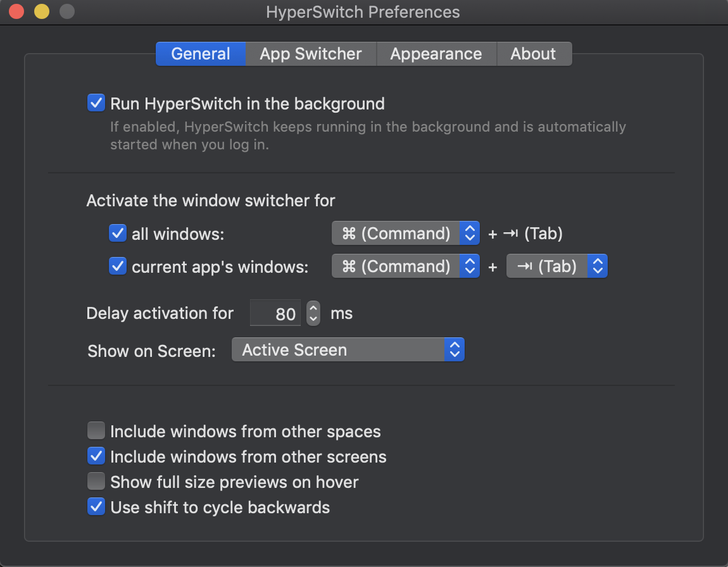Click the static '(Tab)' text for all windows
The image size is (728, 567).
pos(543,234)
